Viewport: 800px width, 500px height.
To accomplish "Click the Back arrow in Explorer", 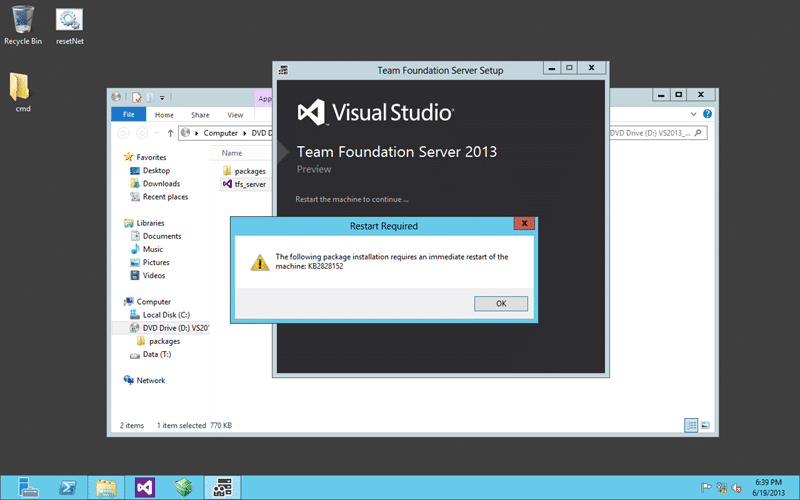I will click(123, 133).
